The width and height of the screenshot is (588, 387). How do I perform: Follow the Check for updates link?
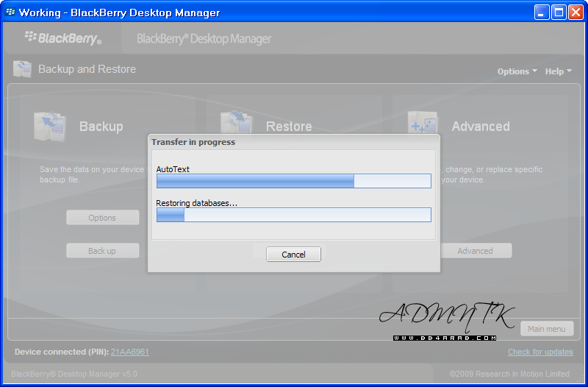[540, 352]
